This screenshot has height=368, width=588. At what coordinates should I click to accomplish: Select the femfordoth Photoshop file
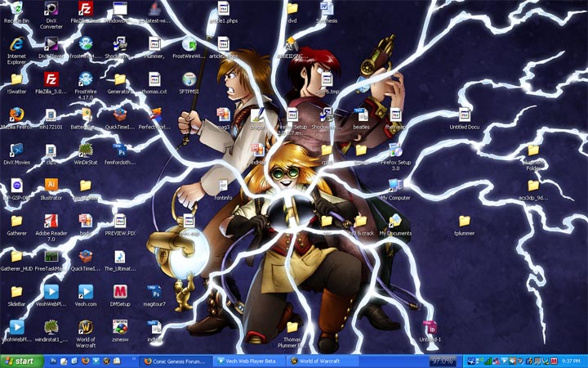point(120,150)
